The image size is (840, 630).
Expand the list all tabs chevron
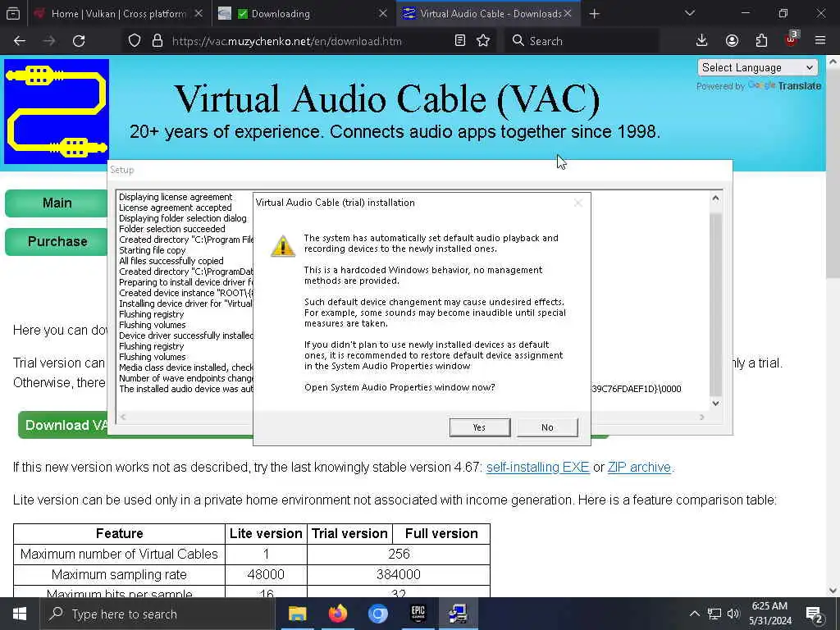pyautogui.click(x=690, y=13)
